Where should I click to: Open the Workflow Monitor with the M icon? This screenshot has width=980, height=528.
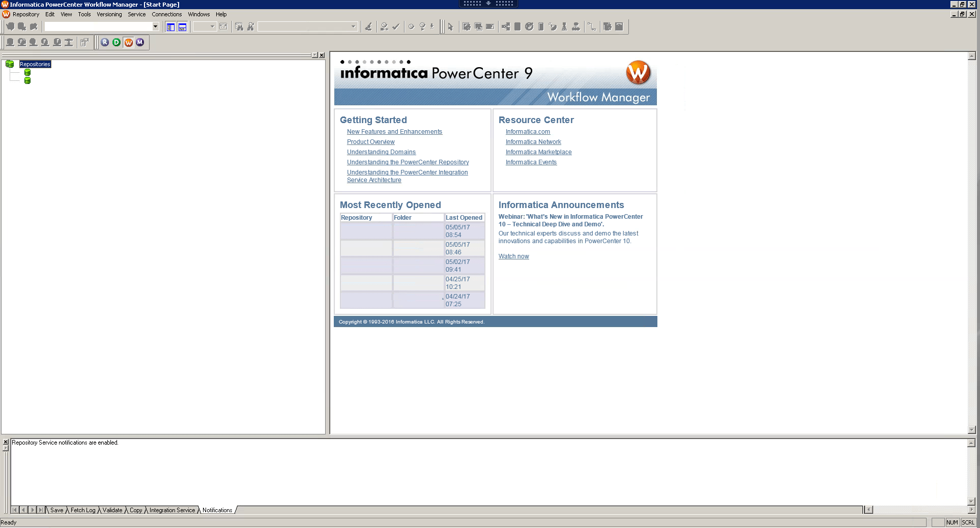pyautogui.click(x=140, y=42)
